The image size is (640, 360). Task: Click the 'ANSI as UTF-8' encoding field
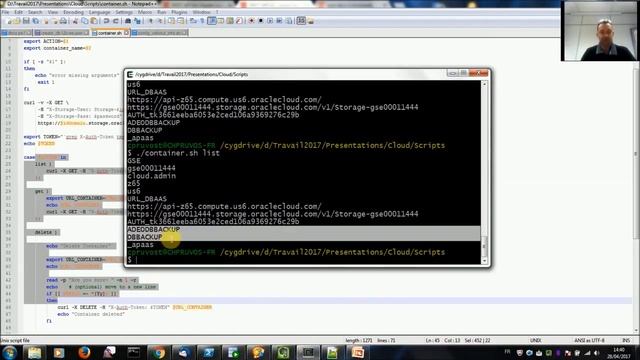(x=589, y=340)
